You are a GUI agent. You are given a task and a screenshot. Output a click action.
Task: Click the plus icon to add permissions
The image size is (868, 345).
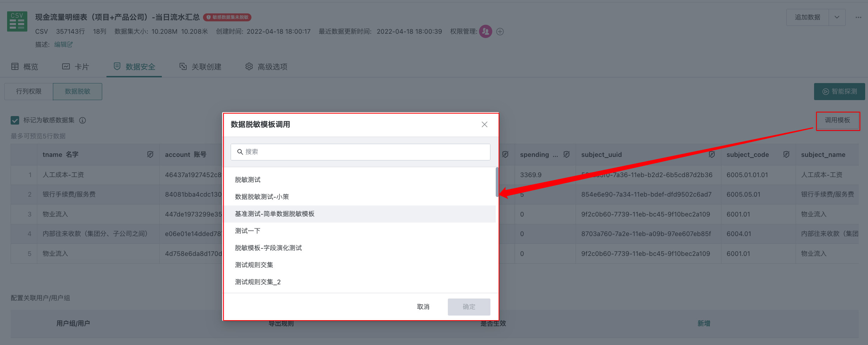[x=500, y=32]
